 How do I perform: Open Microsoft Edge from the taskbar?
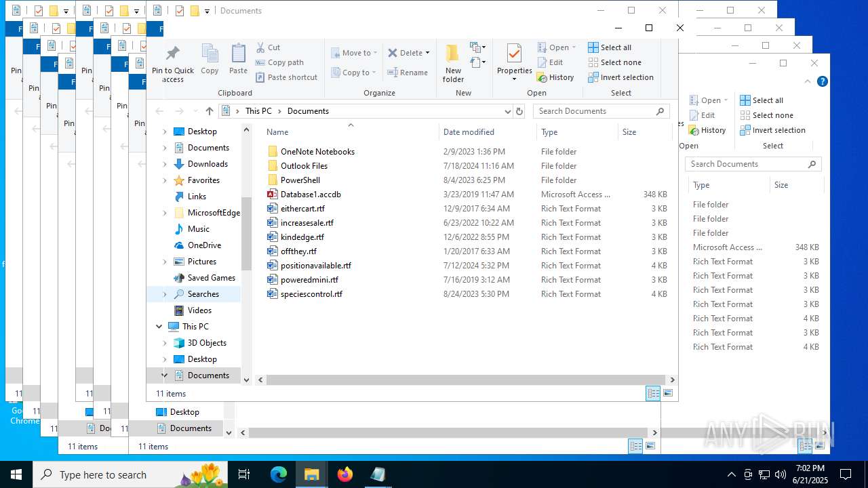[x=279, y=474]
